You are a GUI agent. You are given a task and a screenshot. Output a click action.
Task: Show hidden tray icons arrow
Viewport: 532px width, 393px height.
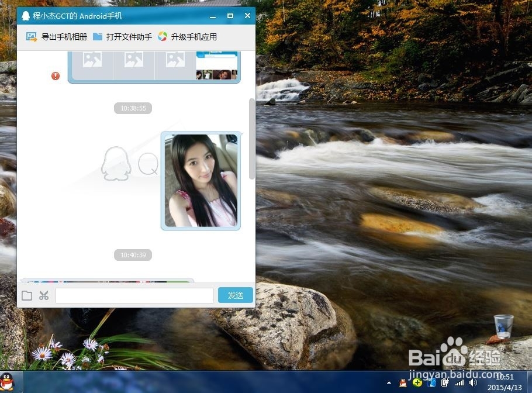389,382
